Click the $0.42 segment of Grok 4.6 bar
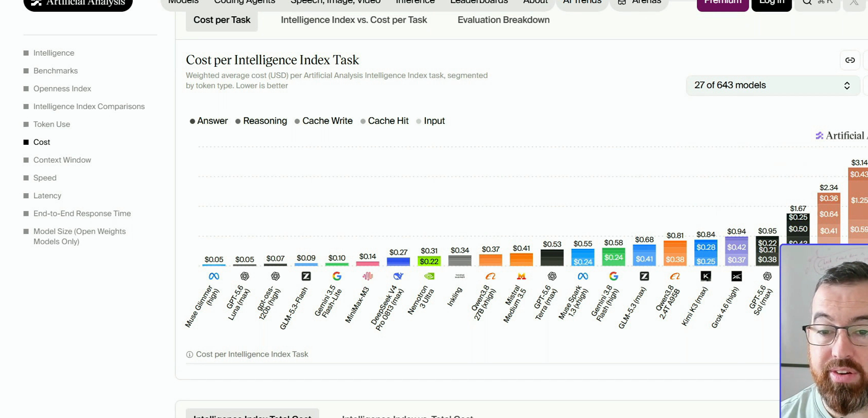Image resolution: width=868 pixels, height=418 pixels. (737, 248)
